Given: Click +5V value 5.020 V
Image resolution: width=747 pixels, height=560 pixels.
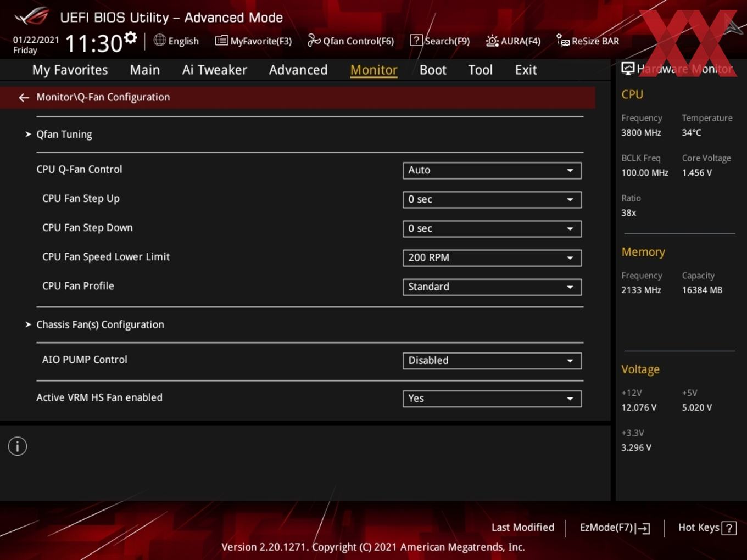Looking at the screenshot, I should [x=697, y=407].
